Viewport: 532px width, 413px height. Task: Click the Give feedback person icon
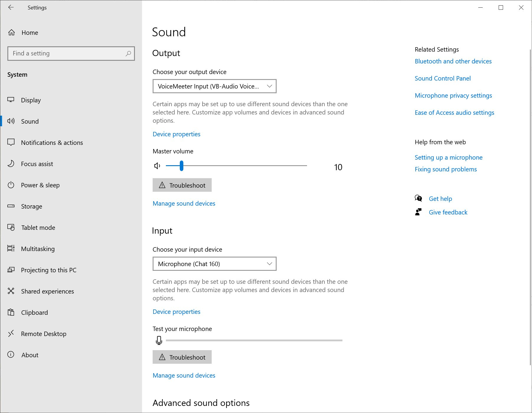(x=418, y=212)
